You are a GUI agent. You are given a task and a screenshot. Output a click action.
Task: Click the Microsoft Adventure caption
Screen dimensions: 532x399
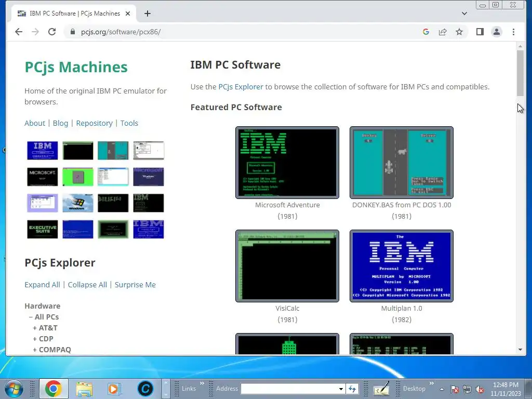coord(287,205)
